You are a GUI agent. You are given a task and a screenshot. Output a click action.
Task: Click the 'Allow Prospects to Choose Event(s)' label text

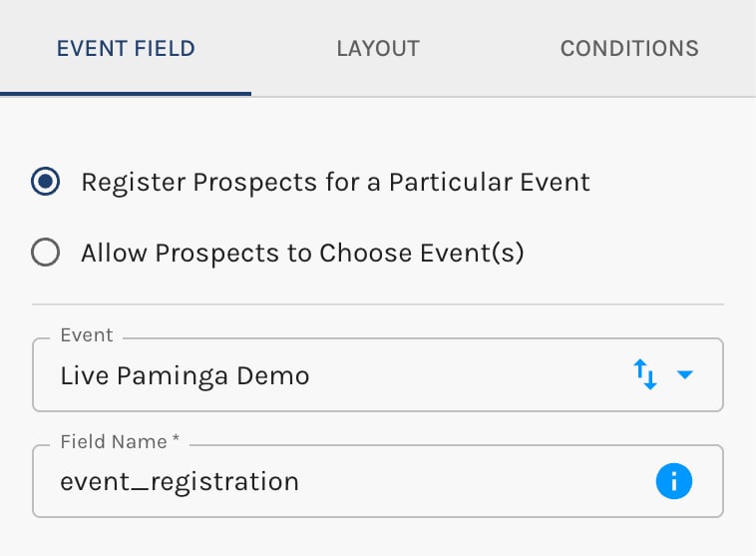point(302,254)
